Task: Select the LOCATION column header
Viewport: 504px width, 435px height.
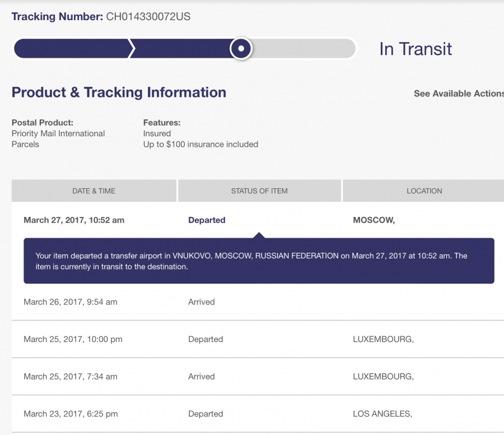Action: tap(424, 191)
